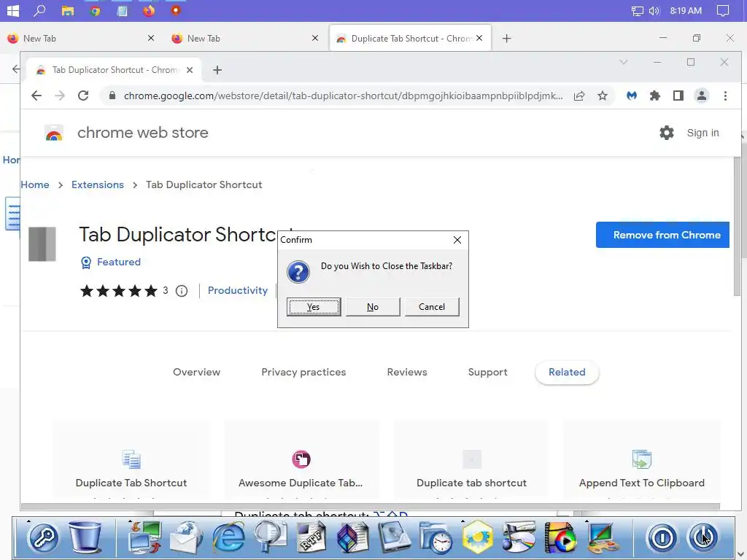
Task: Close the Tab Duplicator Shortcut Chrome tab
Action: coord(190,70)
